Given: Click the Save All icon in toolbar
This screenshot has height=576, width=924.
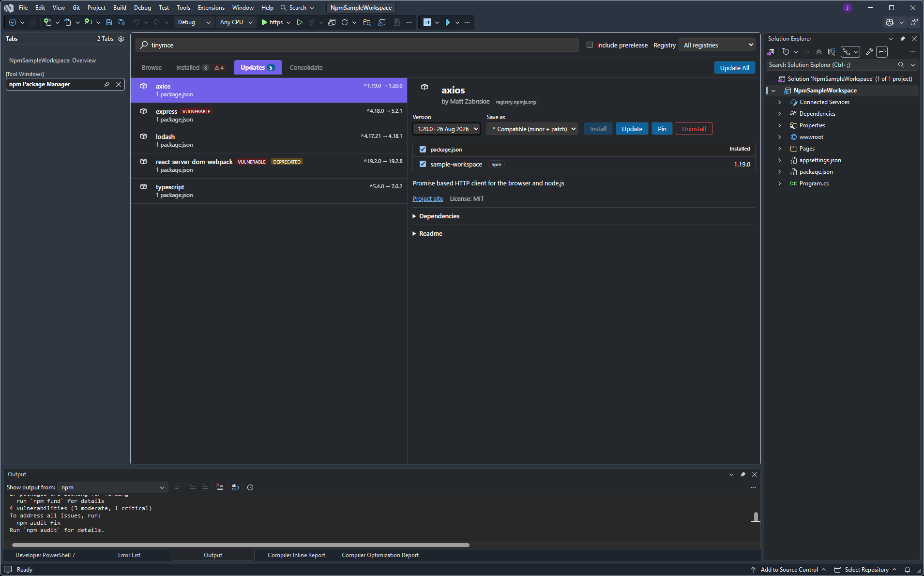Looking at the screenshot, I should click(x=121, y=22).
